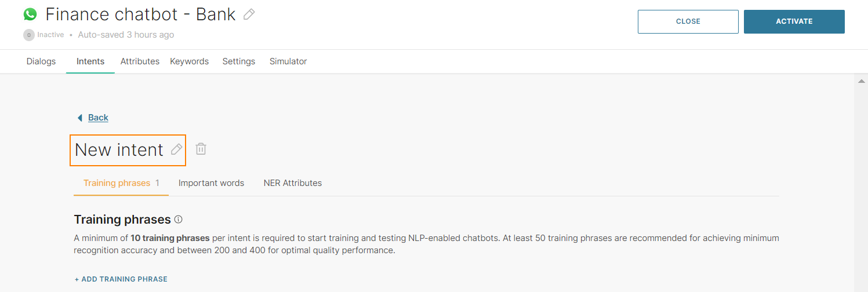Open the Keywords tab
The image size is (868, 292).
tap(189, 61)
